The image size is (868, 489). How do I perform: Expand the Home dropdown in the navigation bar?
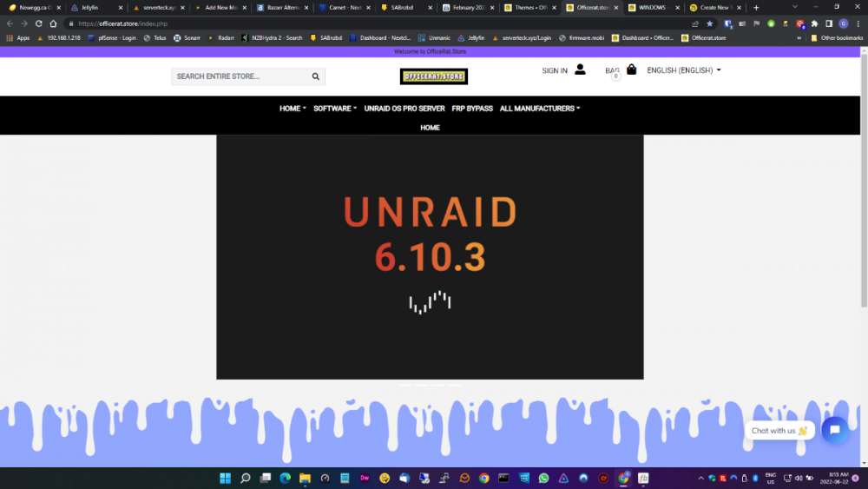tap(293, 109)
